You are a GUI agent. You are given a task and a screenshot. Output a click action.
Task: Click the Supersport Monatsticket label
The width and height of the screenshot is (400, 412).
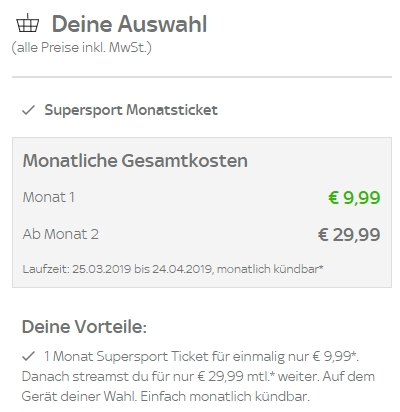point(131,110)
